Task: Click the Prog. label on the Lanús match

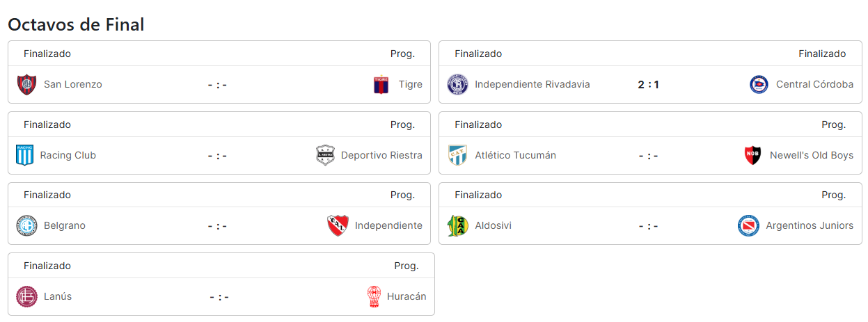Action: click(407, 266)
